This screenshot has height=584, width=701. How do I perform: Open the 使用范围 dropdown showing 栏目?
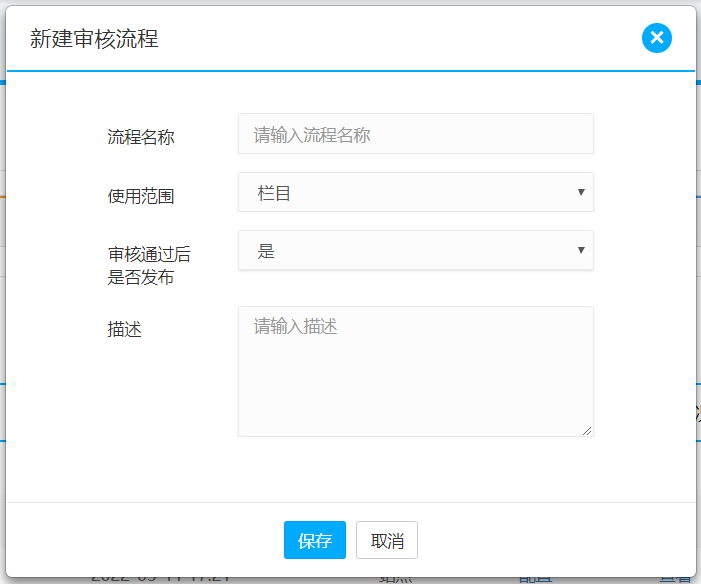pos(415,192)
